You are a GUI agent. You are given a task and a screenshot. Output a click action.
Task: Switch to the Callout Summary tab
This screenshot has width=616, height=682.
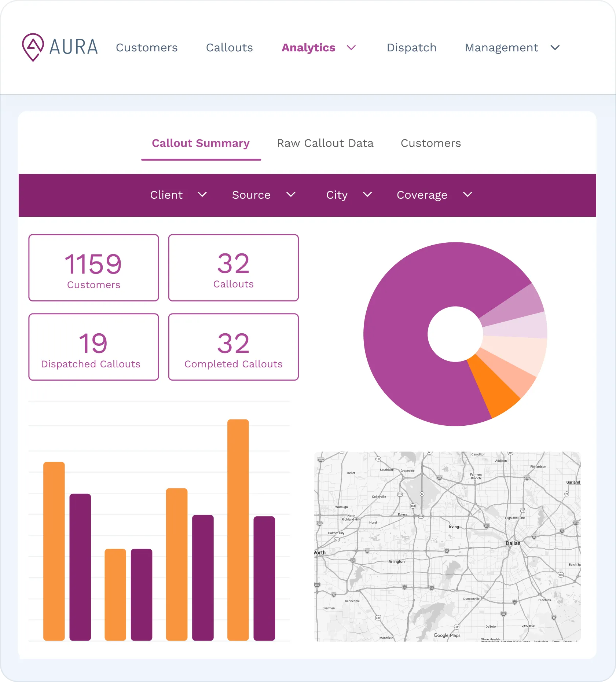[201, 143]
